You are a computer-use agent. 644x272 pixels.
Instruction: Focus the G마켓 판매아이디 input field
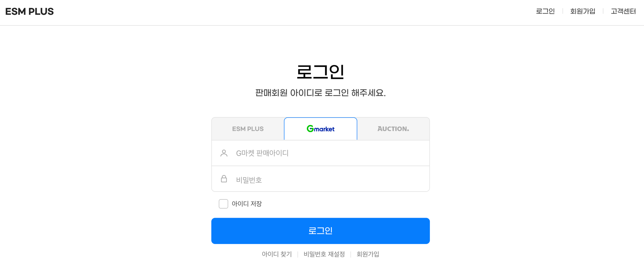[x=320, y=153]
